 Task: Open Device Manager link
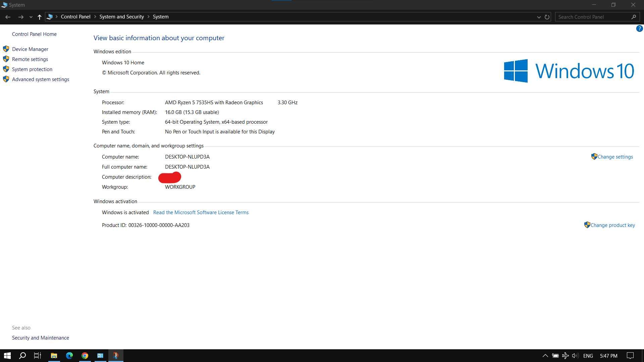click(x=30, y=49)
